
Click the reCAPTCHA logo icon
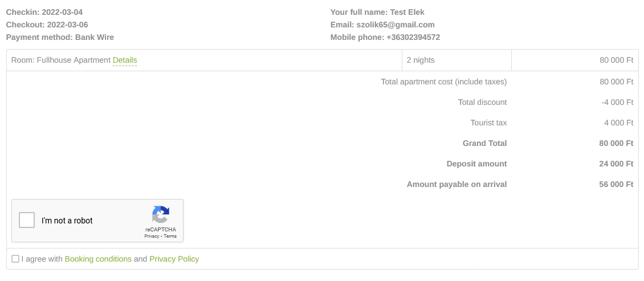click(161, 214)
